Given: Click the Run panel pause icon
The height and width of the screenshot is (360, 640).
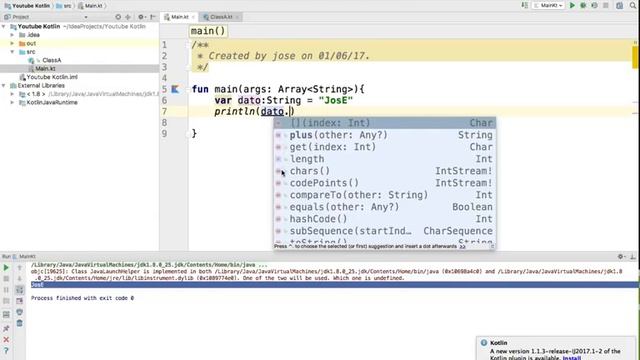Looking at the screenshot, I should click(x=6, y=290).
